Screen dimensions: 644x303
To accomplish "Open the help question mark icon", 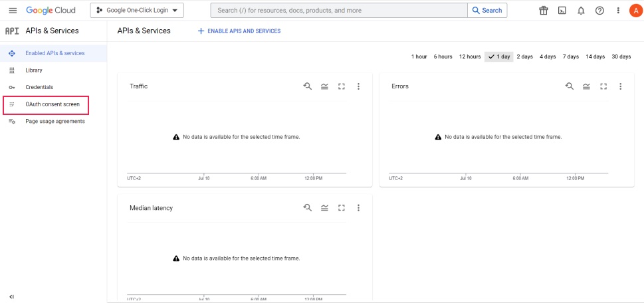I will [599, 11].
